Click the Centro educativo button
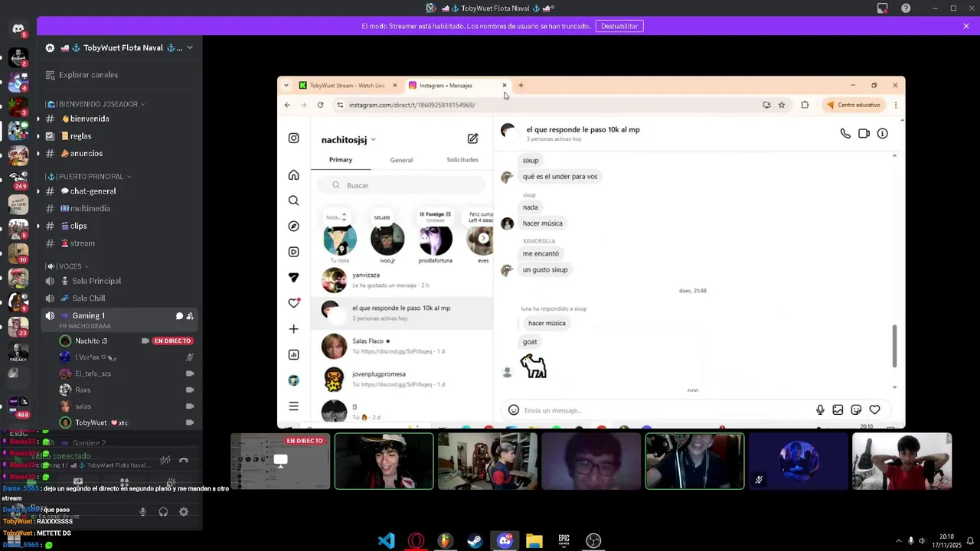Viewport: 980px width, 551px height. click(x=854, y=105)
